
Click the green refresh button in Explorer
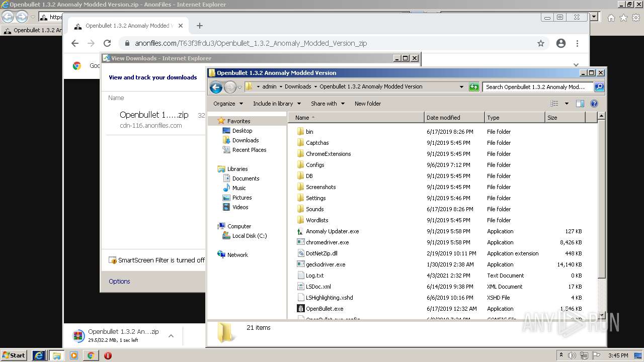(x=473, y=86)
